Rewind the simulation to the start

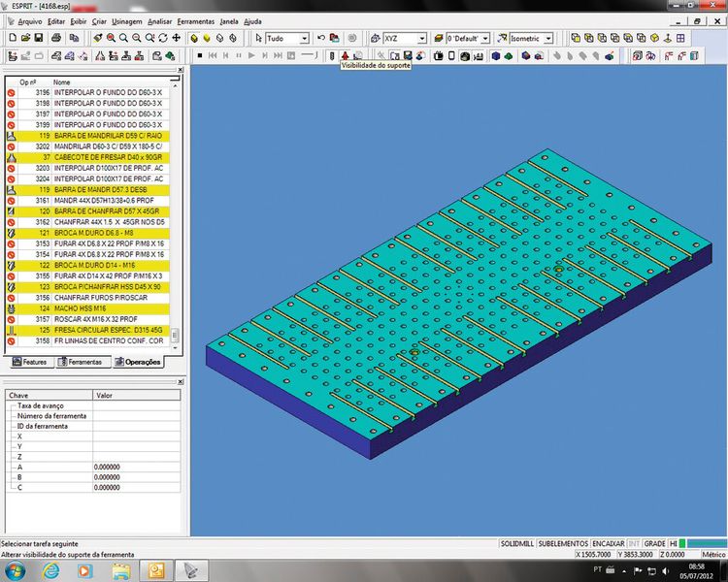click(x=213, y=55)
